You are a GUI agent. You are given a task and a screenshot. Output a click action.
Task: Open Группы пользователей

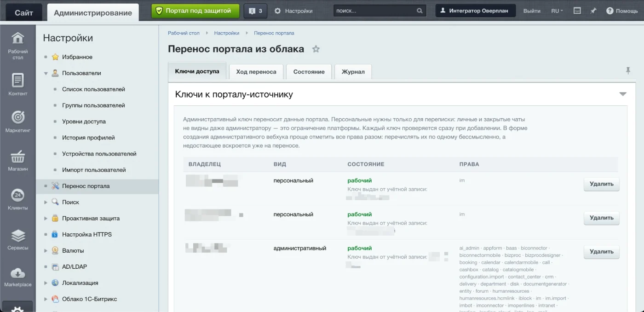93,105
